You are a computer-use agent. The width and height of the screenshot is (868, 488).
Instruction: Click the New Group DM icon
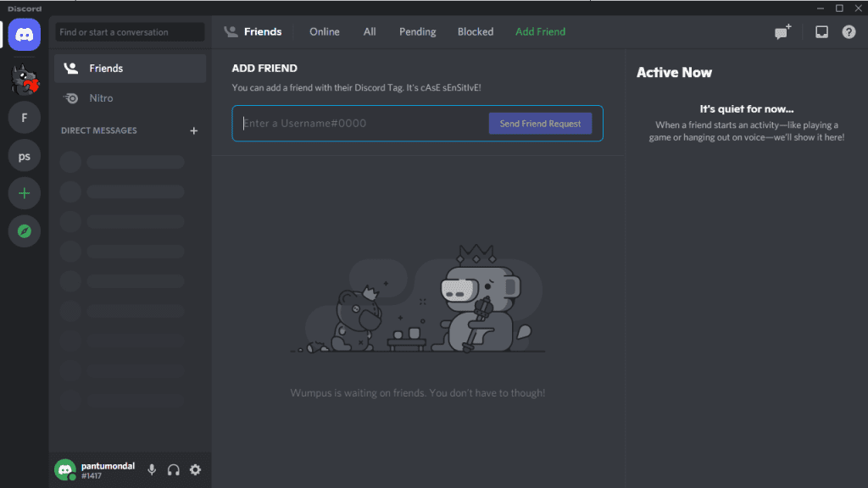point(782,32)
